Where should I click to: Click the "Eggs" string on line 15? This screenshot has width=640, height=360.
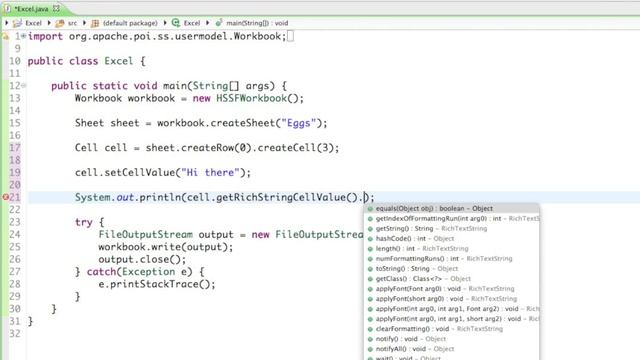[x=299, y=123]
